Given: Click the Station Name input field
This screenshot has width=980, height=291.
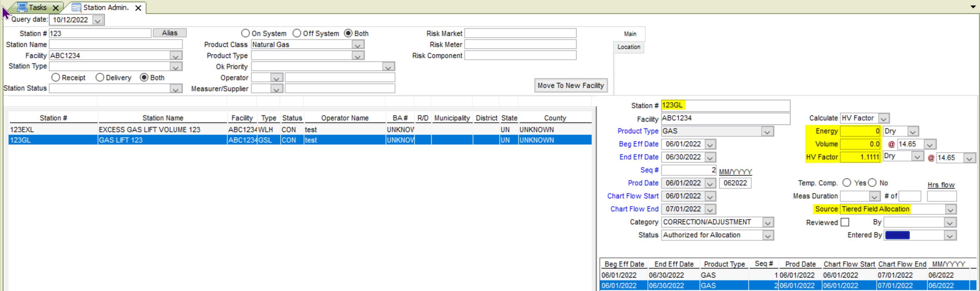Looking at the screenshot, I should coord(116,44).
